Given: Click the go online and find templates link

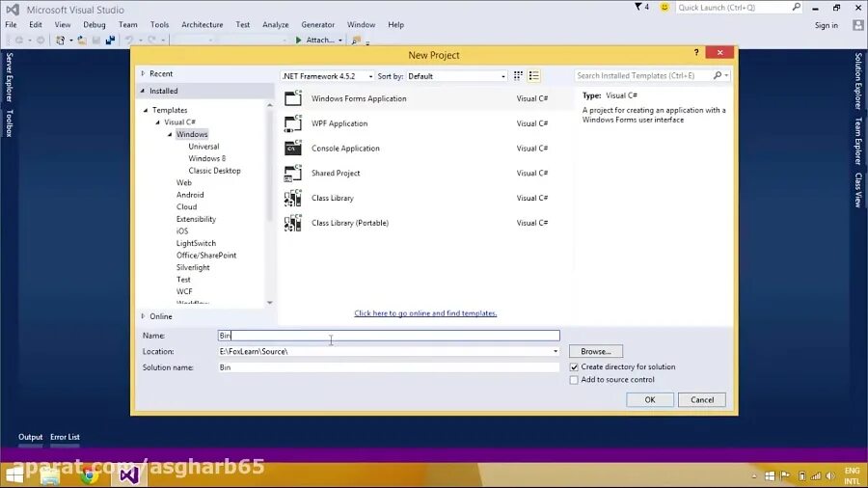Looking at the screenshot, I should [425, 313].
